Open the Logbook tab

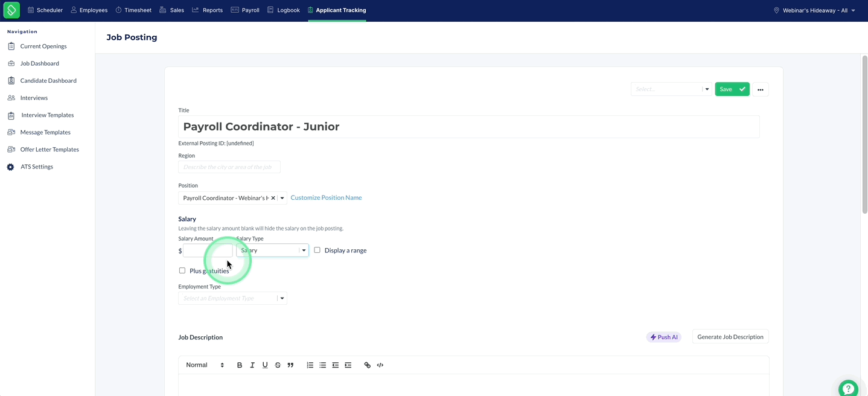click(x=283, y=10)
